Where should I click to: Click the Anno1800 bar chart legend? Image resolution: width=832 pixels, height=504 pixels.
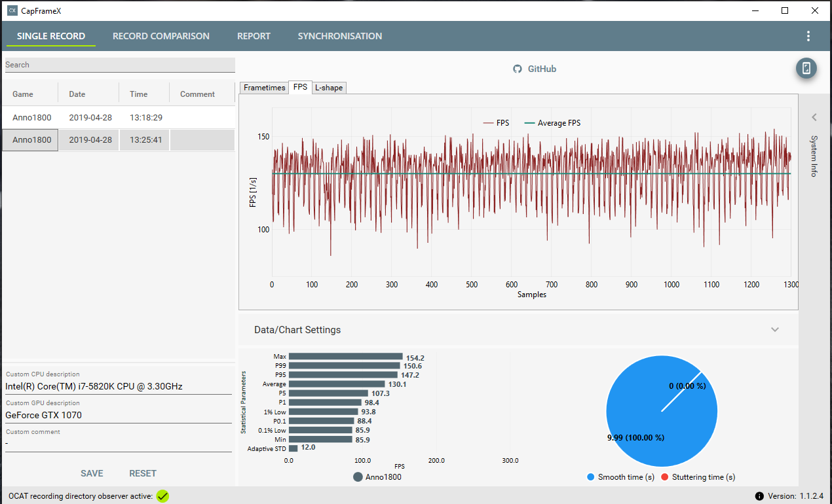[377, 477]
